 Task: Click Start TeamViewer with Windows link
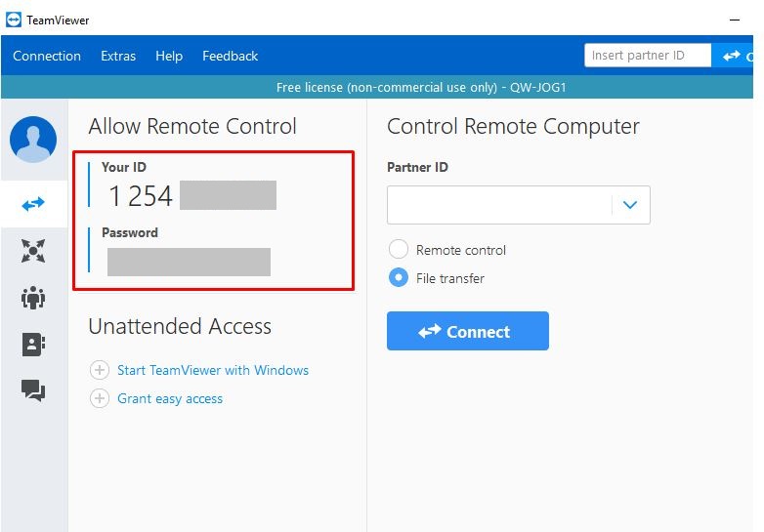213,371
